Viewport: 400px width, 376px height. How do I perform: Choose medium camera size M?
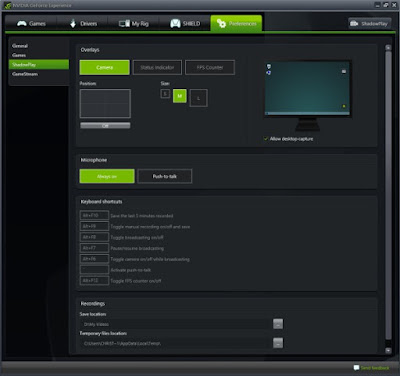180,96
